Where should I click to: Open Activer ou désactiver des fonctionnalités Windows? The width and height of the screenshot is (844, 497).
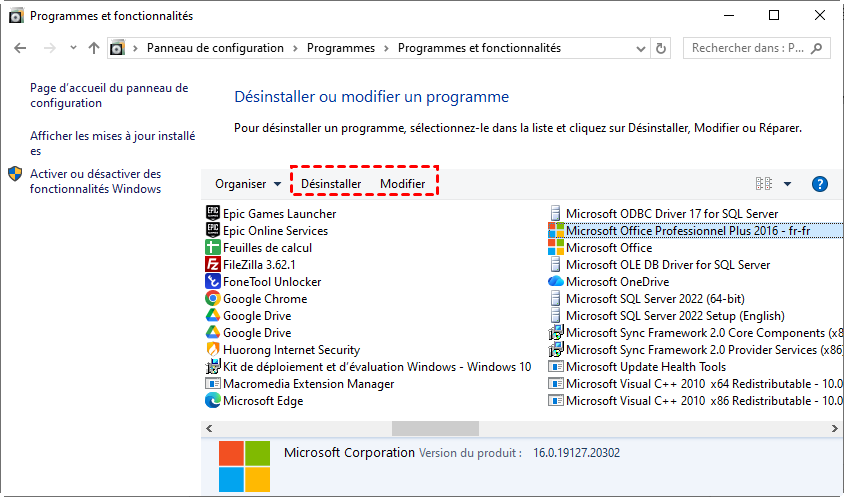pyautogui.click(x=95, y=181)
